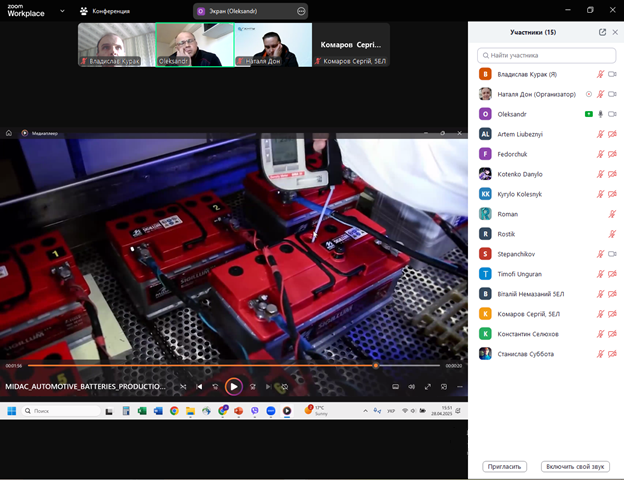Open File Explorer from the taskbar
625x480 pixels.
(190, 411)
